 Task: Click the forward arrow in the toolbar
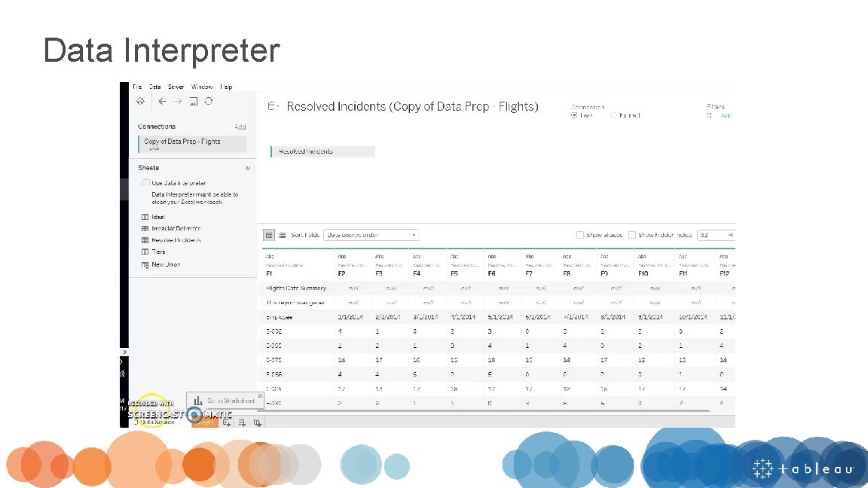[178, 101]
